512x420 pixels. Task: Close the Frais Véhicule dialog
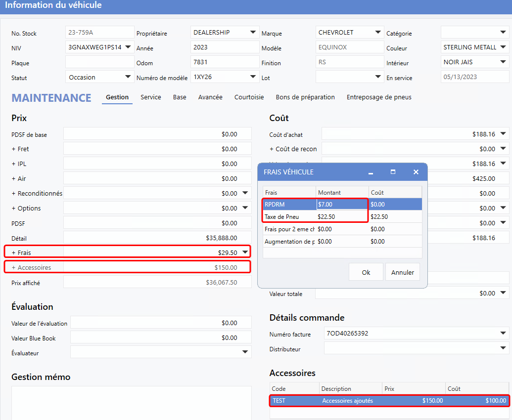(x=416, y=172)
